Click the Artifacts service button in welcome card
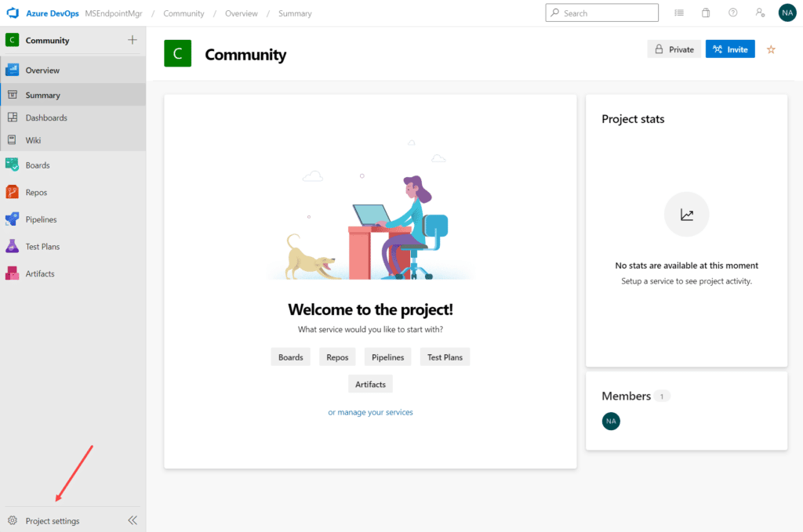Viewport: 803px width, 532px height. [370, 384]
